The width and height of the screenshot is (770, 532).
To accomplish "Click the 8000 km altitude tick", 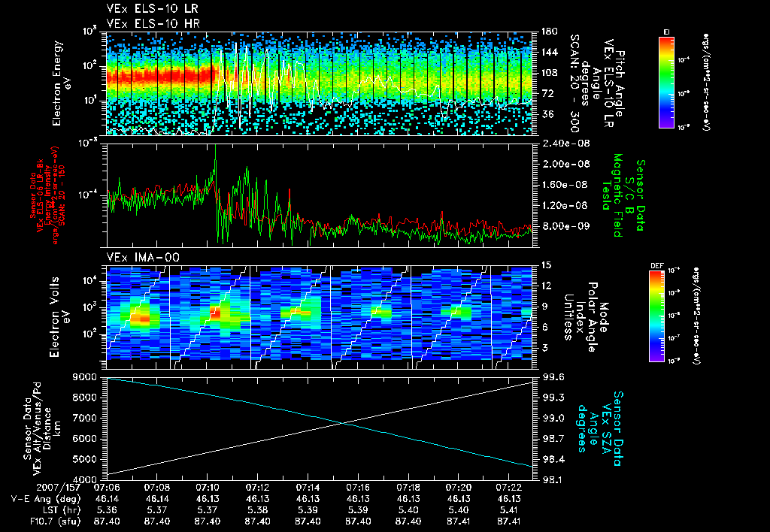I will 84,397.
